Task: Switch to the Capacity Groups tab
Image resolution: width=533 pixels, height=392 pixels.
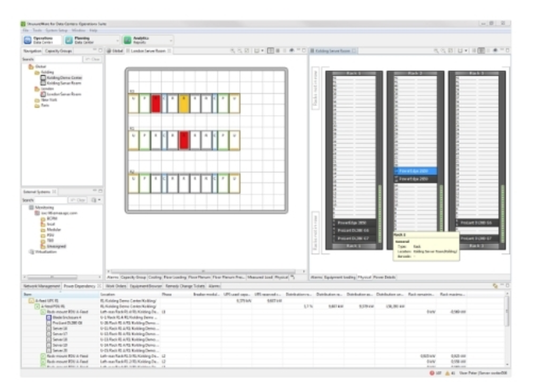Action: pos(58,51)
